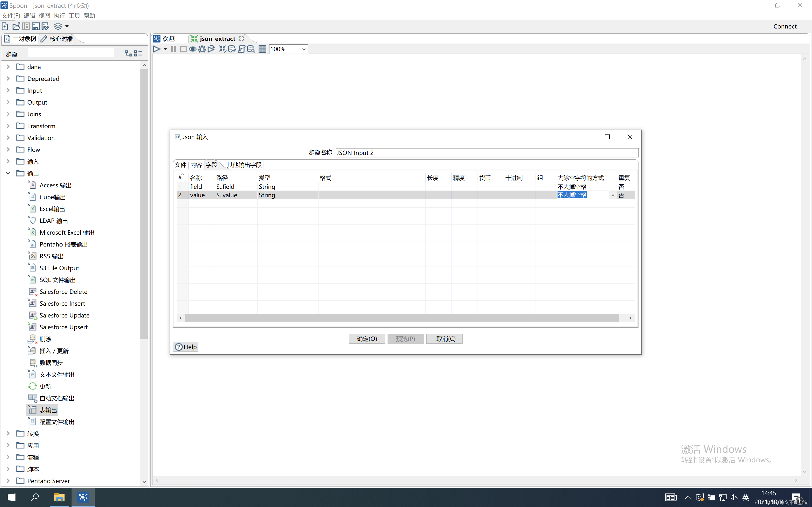Click the 步骤名称 input field
Viewport: 812px width, 507px height.
coord(486,153)
